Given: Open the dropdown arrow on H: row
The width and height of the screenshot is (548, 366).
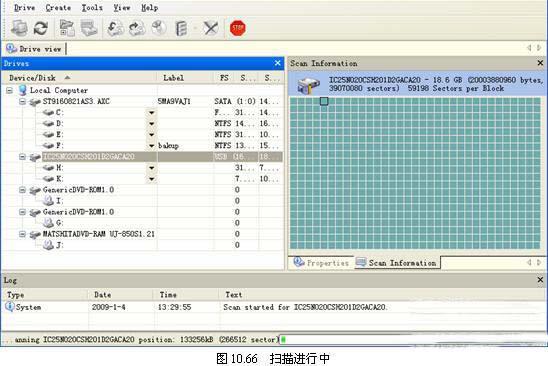Looking at the screenshot, I should [x=151, y=168].
